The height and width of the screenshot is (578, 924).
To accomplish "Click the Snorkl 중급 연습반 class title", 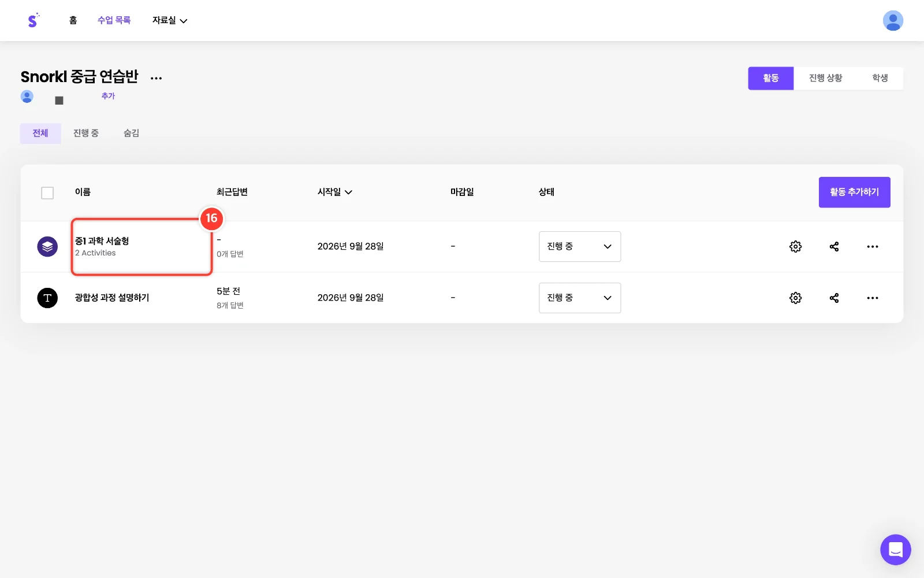I will tap(80, 77).
